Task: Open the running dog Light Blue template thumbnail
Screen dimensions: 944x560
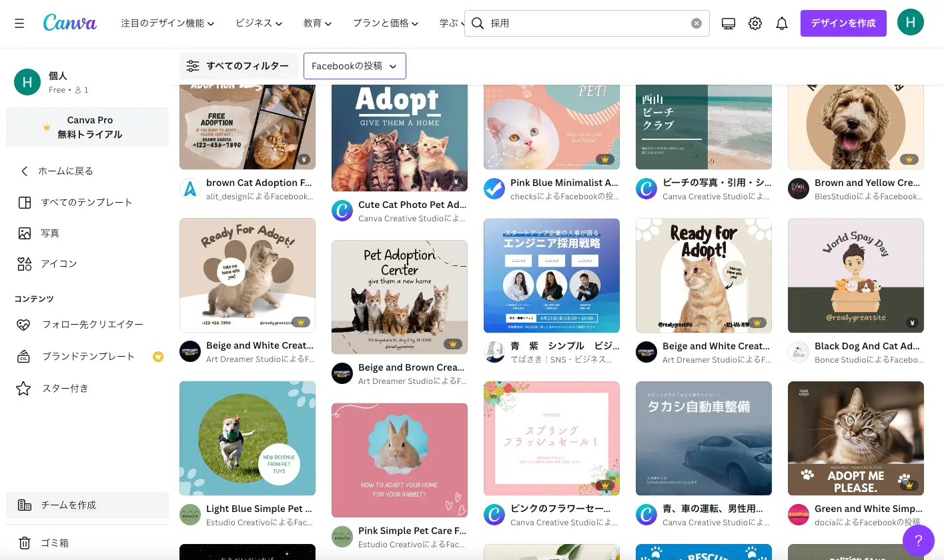Action: tap(248, 438)
